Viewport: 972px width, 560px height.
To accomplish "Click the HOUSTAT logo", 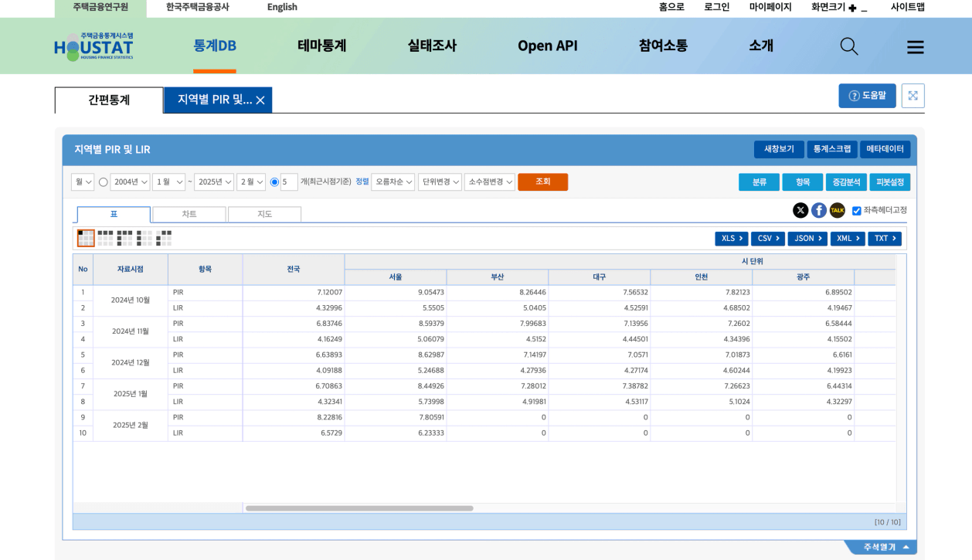I will [93, 46].
